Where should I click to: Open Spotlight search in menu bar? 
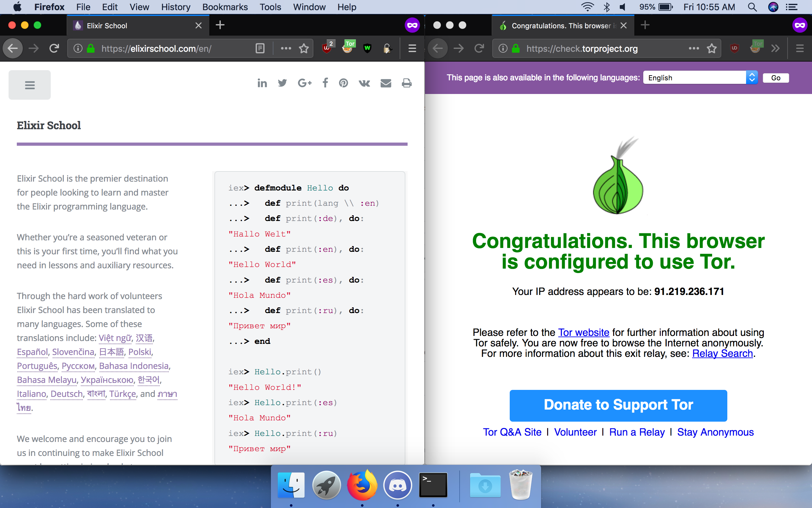752,7
